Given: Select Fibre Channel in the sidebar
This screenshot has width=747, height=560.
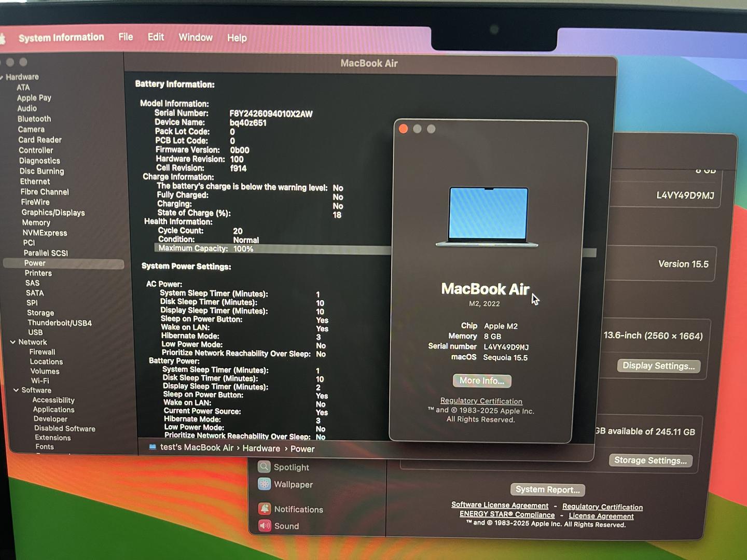Looking at the screenshot, I should [x=45, y=192].
